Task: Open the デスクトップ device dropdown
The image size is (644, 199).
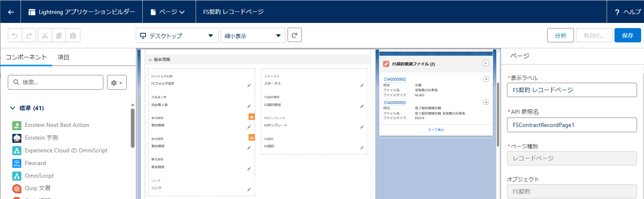Action: pos(177,36)
